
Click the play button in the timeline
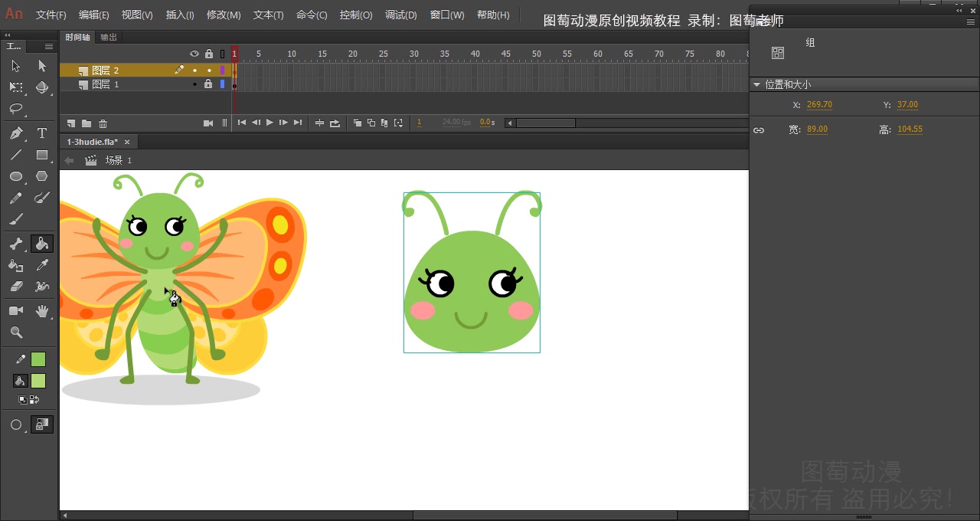(x=269, y=122)
